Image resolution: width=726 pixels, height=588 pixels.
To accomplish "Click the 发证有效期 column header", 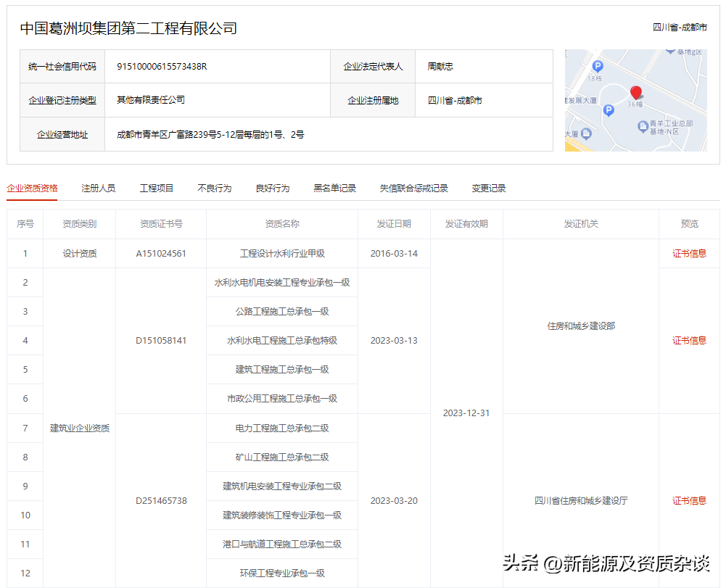I will (x=466, y=223).
